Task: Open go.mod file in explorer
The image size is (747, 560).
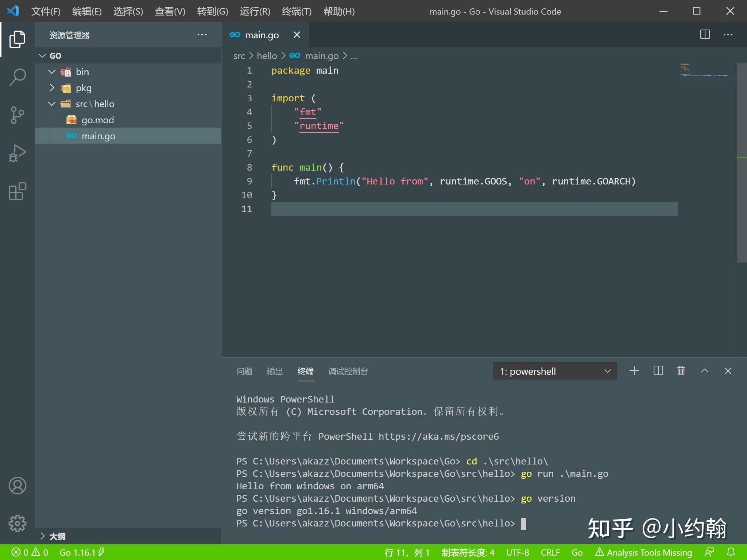Action: [128, 120]
